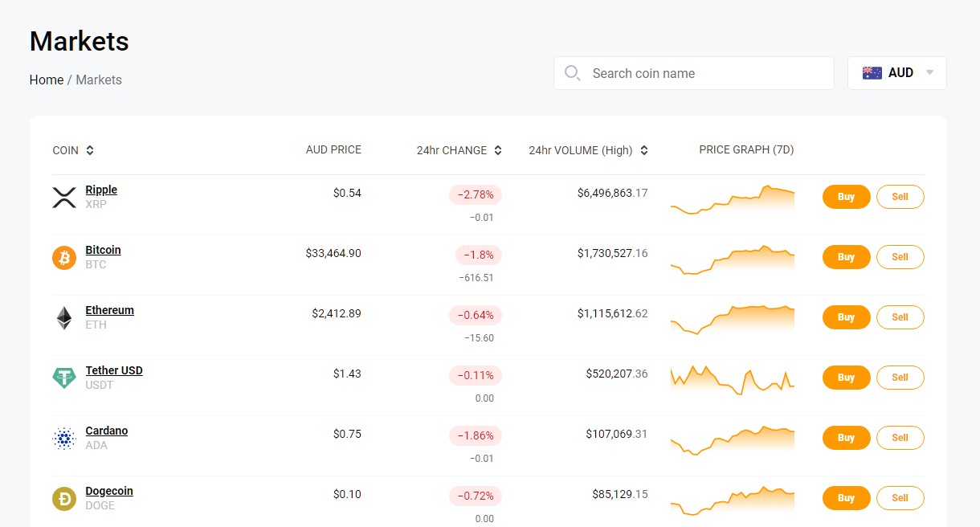This screenshot has height=527, width=980.
Task: Select Tether volume $520,207.36
Action: [617, 374]
